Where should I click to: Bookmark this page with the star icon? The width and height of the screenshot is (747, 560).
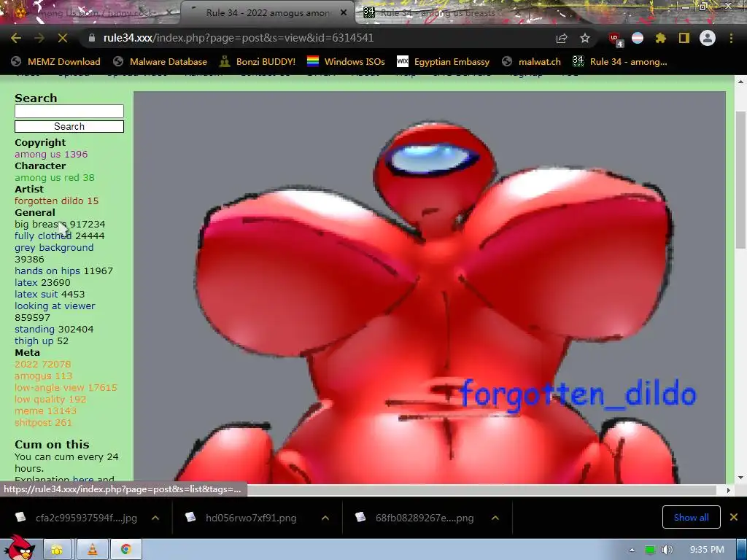(x=585, y=38)
